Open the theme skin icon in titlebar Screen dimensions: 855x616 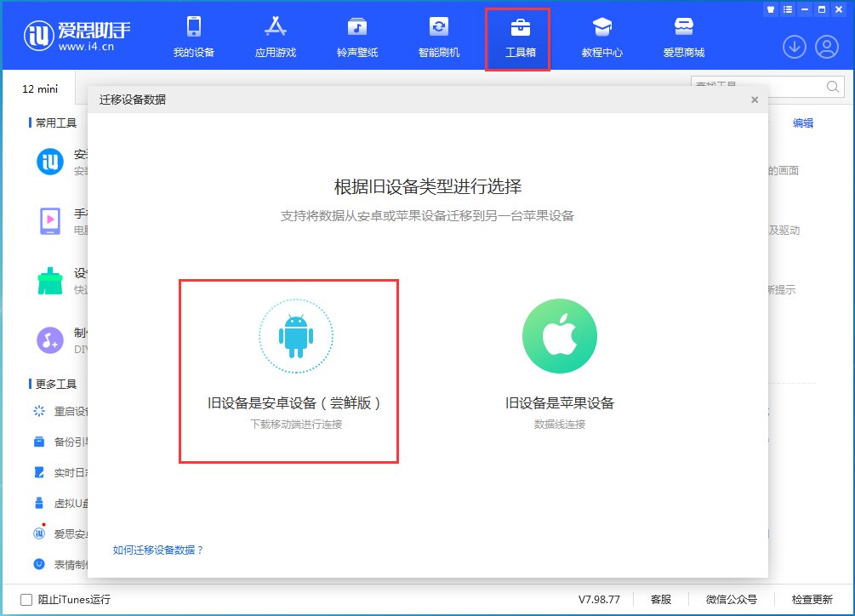pos(770,9)
